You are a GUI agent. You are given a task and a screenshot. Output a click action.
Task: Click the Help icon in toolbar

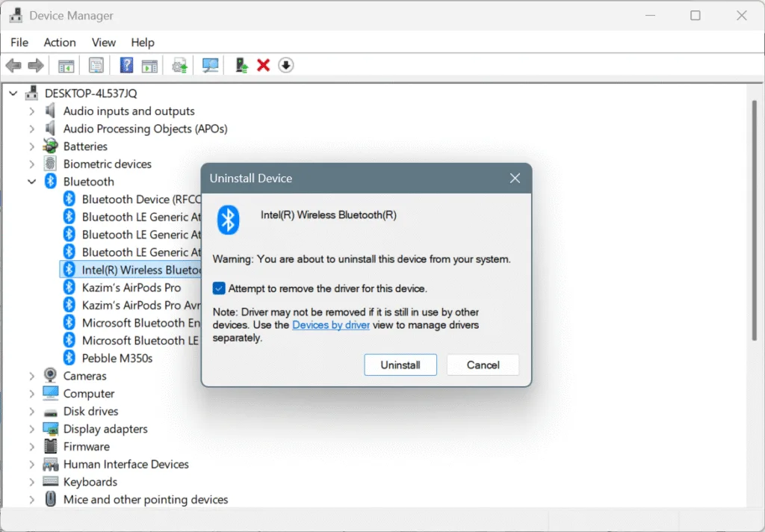tap(126, 65)
